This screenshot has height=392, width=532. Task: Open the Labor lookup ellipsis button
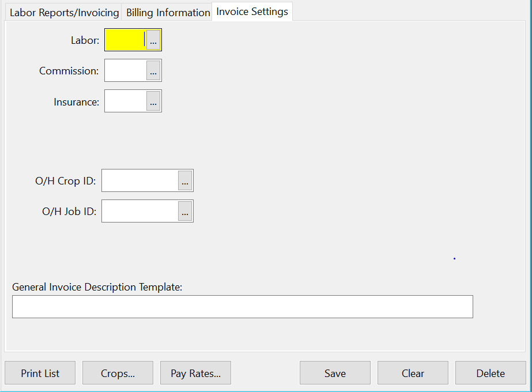153,40
